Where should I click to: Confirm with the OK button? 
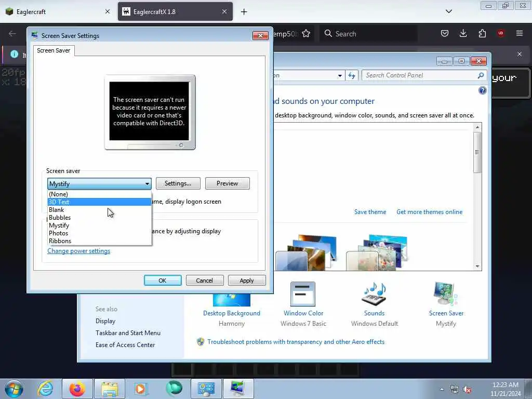163,280
